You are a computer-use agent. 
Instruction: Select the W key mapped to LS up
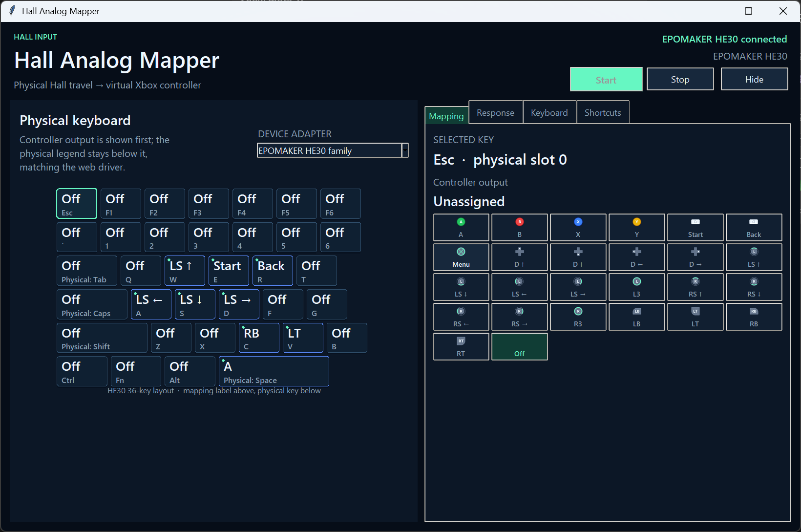click(185, 271)
